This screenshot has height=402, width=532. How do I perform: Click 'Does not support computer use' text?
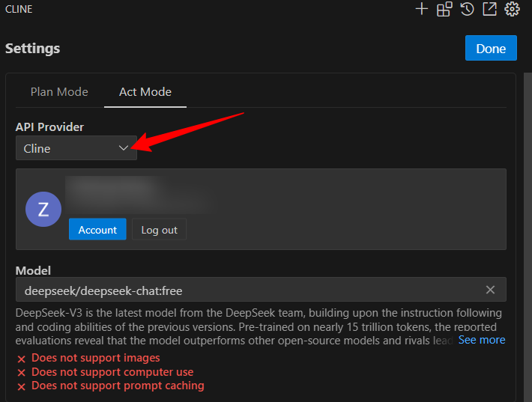(x=112, y=372)
